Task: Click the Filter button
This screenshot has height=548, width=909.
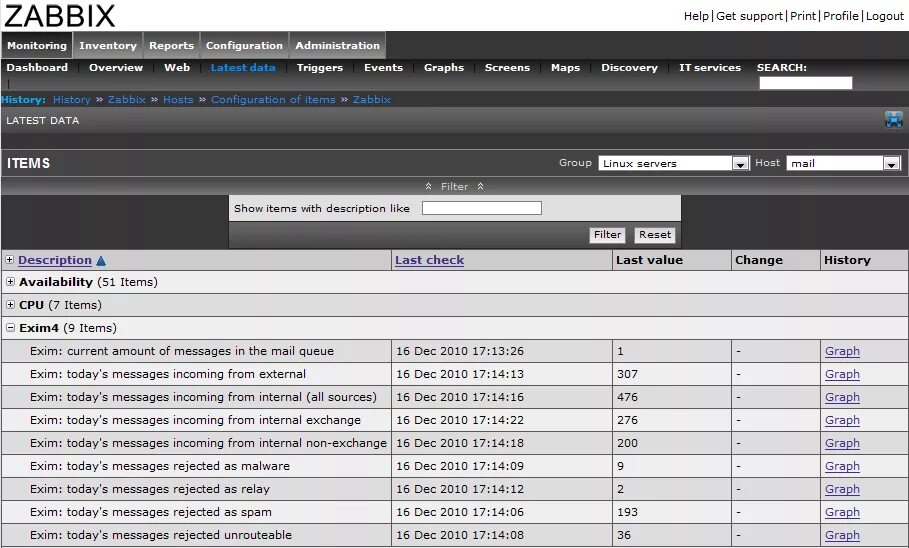Action: (608, 235)
